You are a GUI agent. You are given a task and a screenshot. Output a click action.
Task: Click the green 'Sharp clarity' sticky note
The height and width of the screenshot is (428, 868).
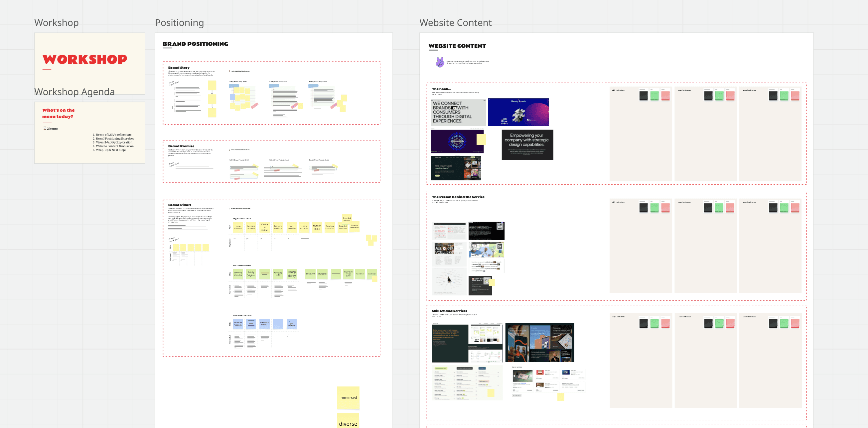(291, 274)
